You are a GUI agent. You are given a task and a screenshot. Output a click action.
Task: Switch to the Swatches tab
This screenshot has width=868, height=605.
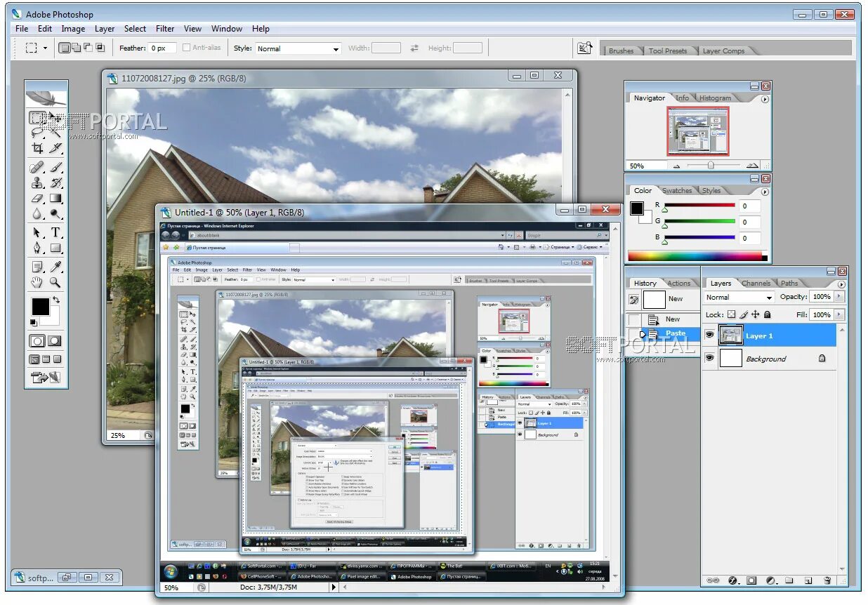677,190
